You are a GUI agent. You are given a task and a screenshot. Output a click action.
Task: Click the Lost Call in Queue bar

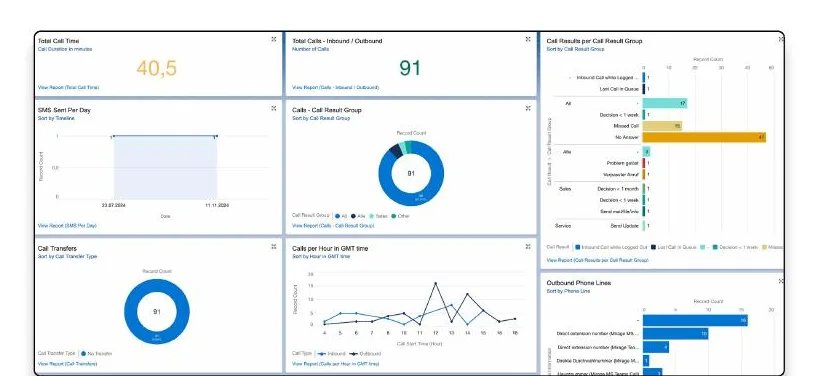click(x=643, y=89)
